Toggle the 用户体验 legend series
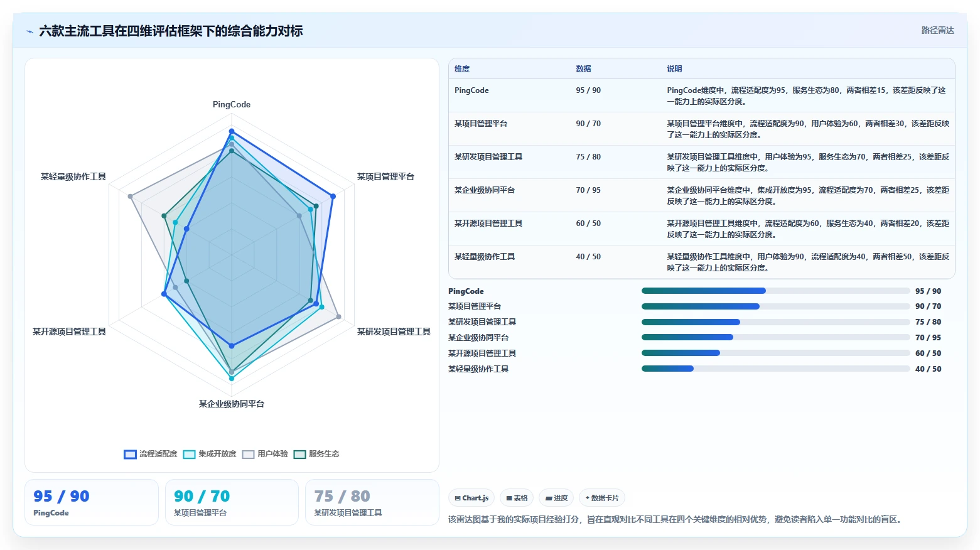 tap(265, 454)
